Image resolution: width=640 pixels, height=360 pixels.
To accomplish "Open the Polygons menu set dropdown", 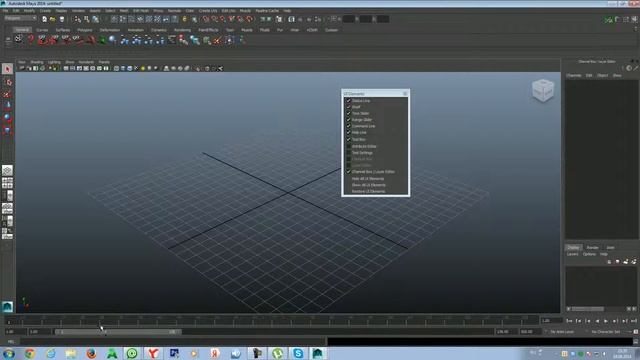I will pyautogui.click(x=20, y=18).
